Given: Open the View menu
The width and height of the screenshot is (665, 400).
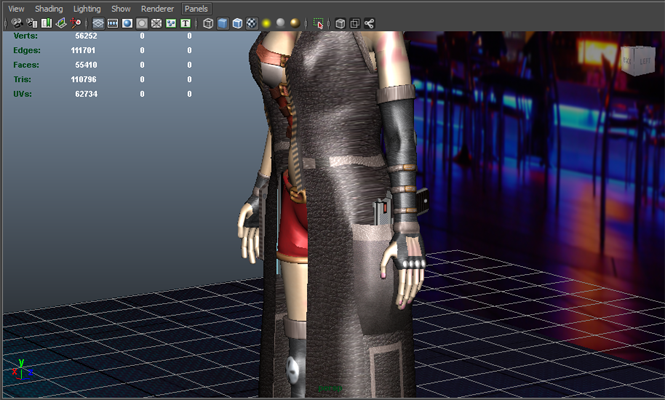Looking at the screenshot, I should pyautogui.click(x=16, y=8).
